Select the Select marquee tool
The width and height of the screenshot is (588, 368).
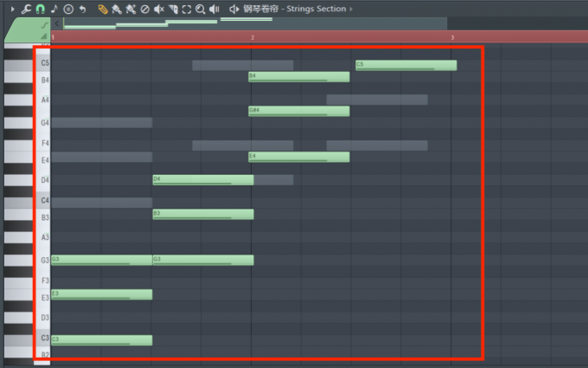[x=187, y=9]
